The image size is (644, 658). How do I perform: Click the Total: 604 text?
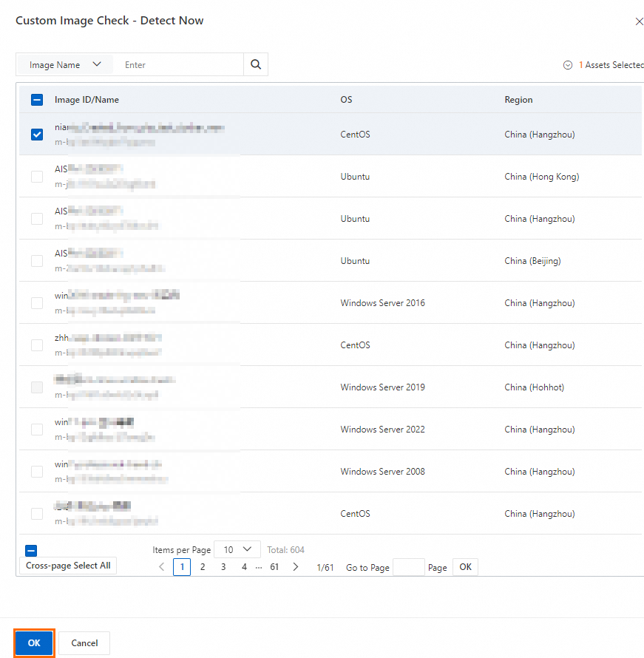[x=285, y=550]
